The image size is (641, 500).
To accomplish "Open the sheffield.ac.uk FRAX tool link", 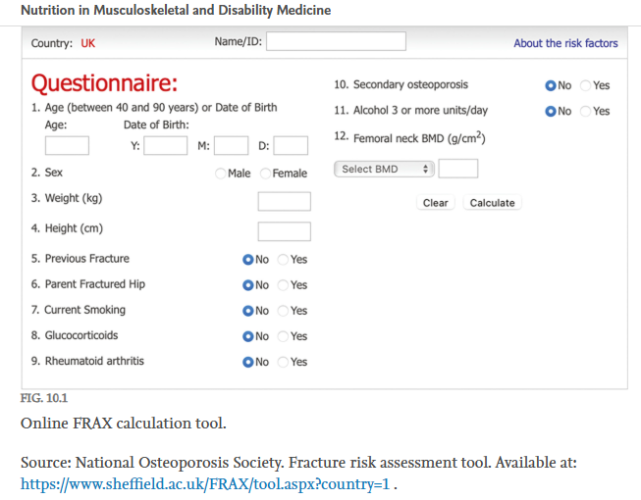I will 205,483.
